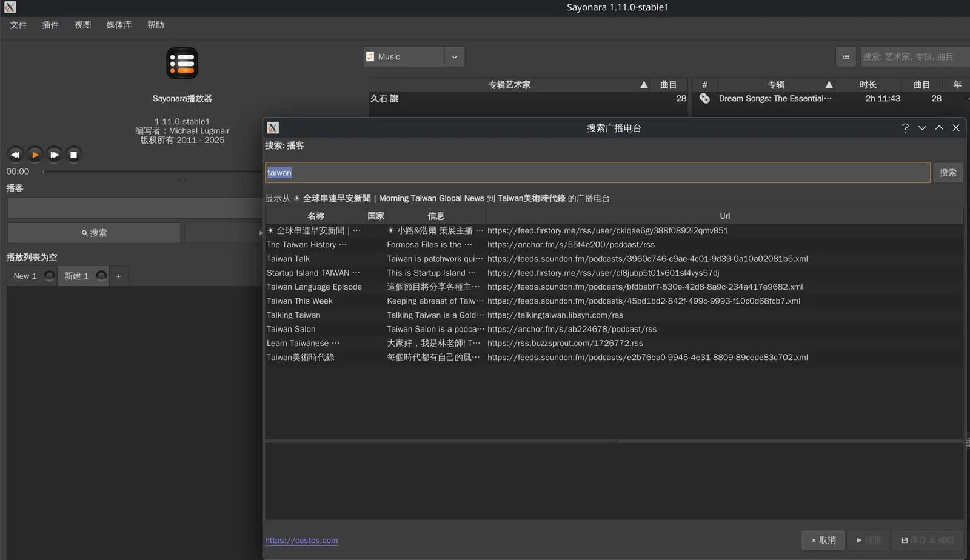This screenshot has height=560, width=970.
Task: Open the https://castos.com link
Action: [x=301, y=540]
